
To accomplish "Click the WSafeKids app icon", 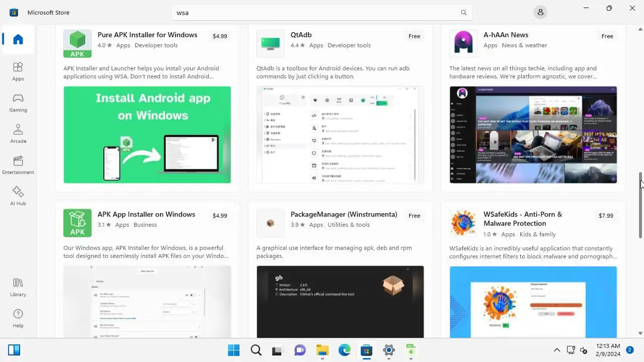I will 463,223.
